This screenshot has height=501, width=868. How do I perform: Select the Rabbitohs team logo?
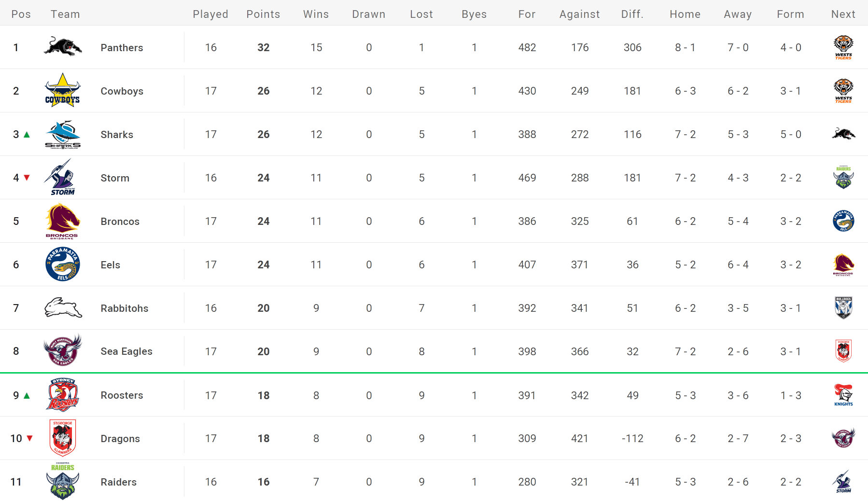tap(63, 307)
